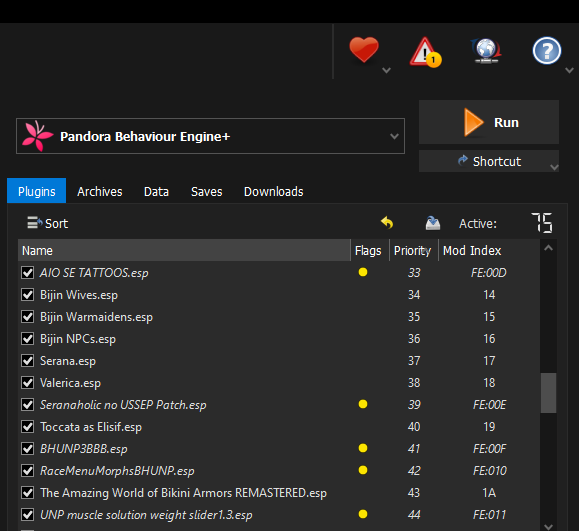The image size is (579, 531).
Task: Open the blue question mark help icon
Action: [x=547, y=51]
